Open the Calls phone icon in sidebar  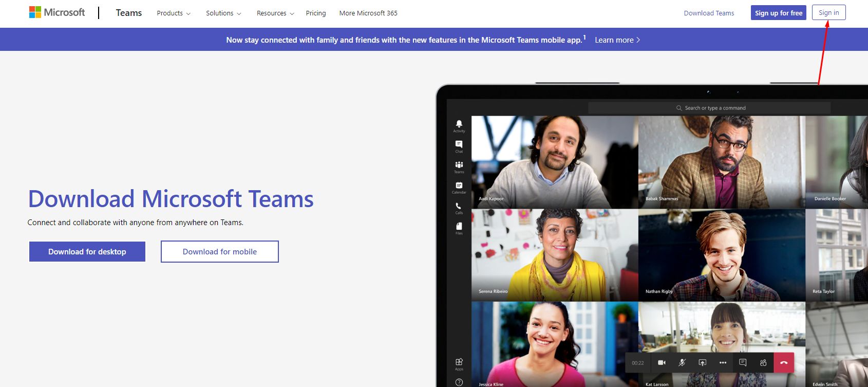[x=459, y=208]
